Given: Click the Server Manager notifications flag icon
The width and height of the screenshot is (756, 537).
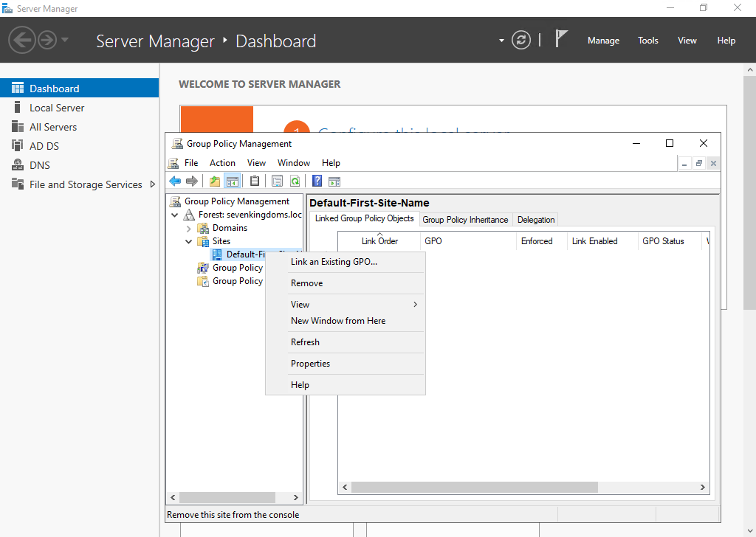Looking at the screenshot, I should (561, 40).
